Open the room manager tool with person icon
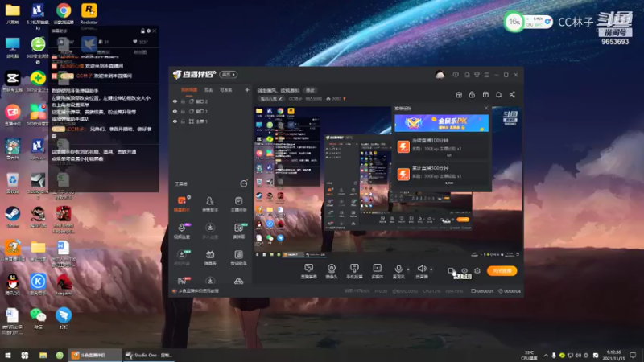The width and height of the screenshot is (644, 362). tap(210, 204)
